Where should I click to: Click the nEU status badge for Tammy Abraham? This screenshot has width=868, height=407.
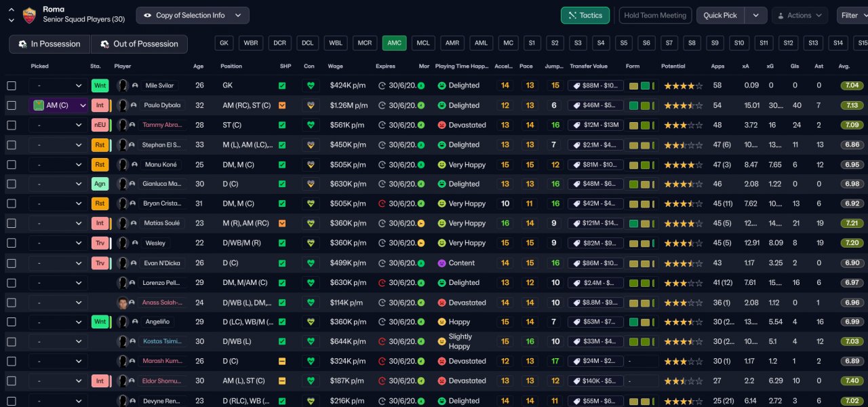[100, 125]
